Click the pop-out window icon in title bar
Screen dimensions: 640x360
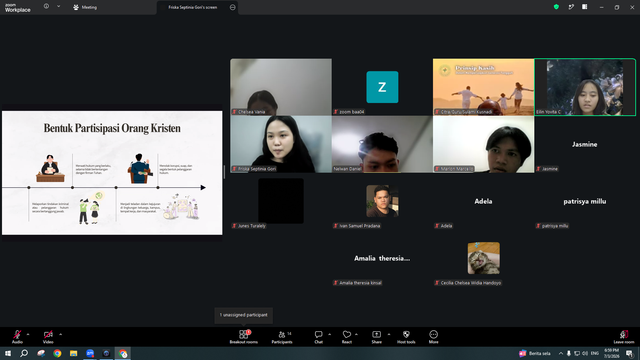tap(571, 7)
